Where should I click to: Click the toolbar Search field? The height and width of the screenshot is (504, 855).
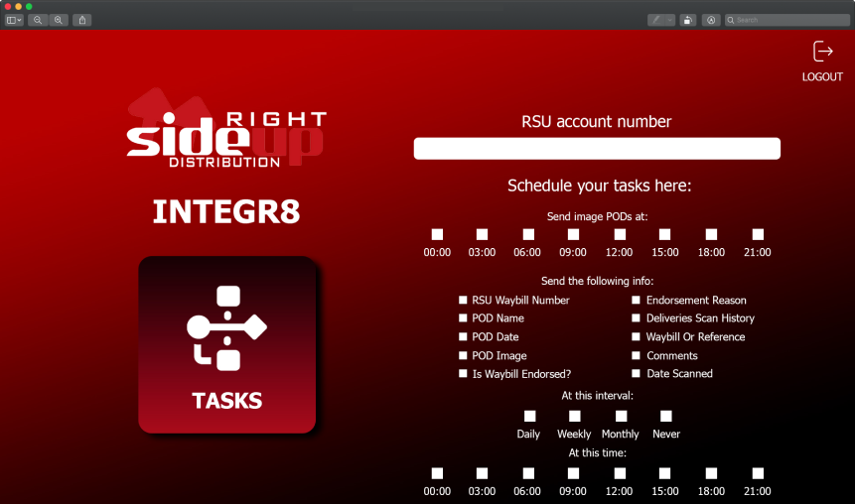tap(787, 20)
